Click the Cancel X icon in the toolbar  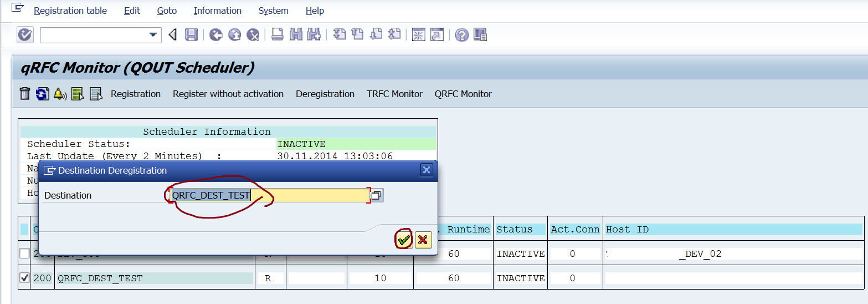(253, 35)
